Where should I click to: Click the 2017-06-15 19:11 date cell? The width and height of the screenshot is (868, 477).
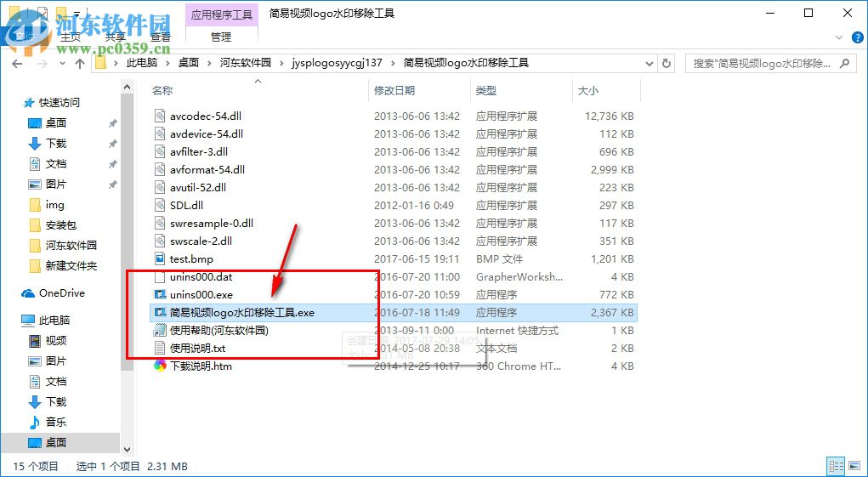tap(417, 259)
